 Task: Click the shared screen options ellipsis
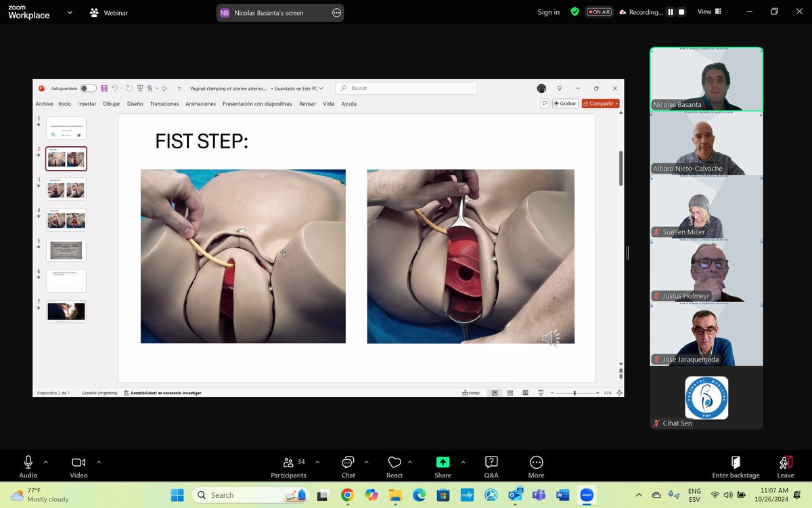336,13
